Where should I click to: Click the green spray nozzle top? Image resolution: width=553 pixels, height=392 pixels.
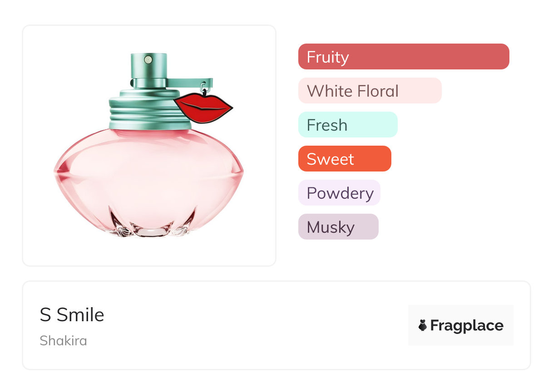[148, 66]
